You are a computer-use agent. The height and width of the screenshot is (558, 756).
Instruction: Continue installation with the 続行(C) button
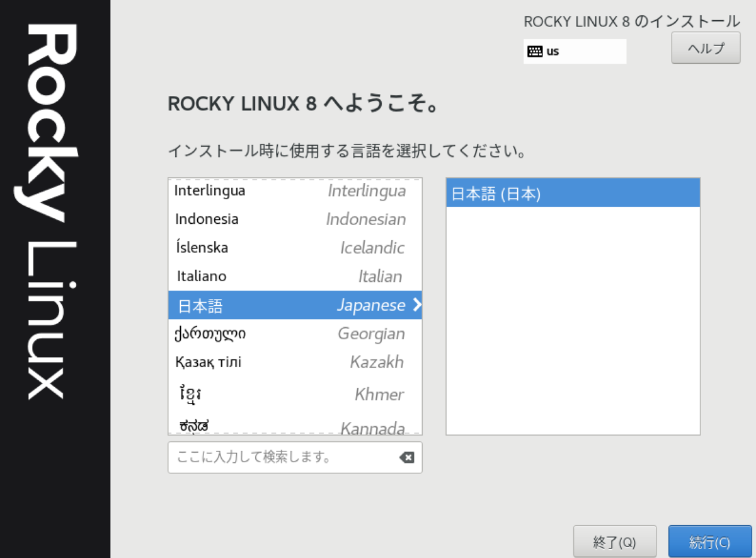click(710, 542)
